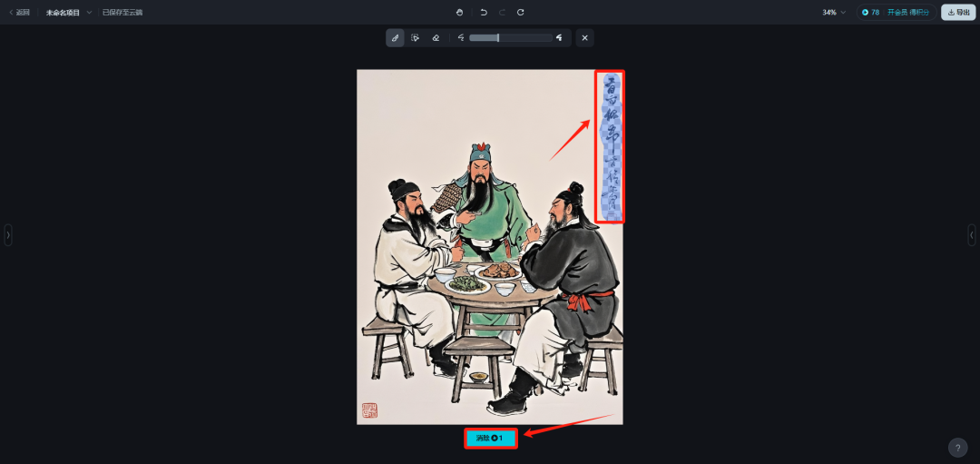Image resolution: width=980 pixels, height=464 pixels.
Task: Open the help question mark button
Action: tap(957, 447)
